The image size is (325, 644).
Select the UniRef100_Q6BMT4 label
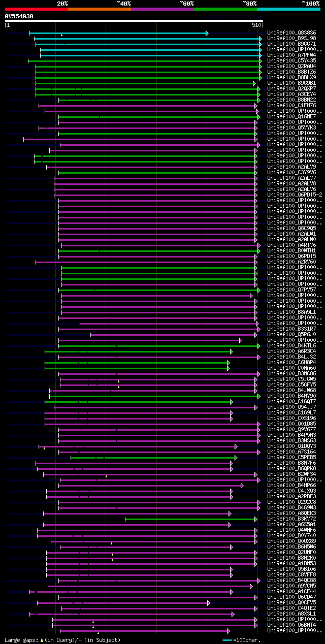click(x=292, y=625)
